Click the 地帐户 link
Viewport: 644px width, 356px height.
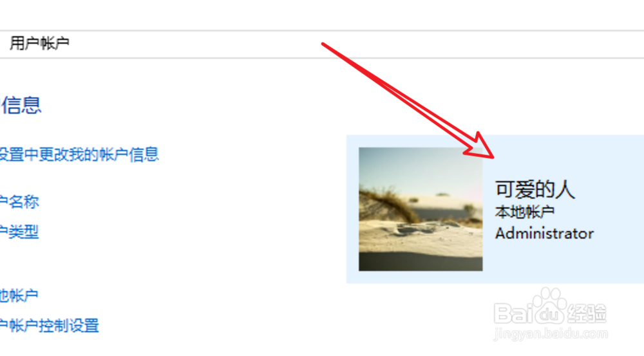click(19, 295)
